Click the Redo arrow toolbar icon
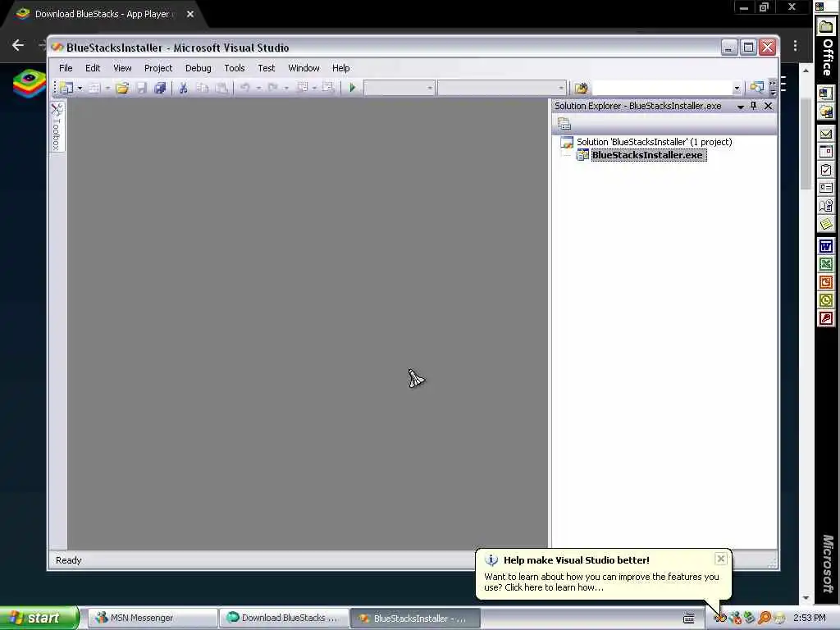The width and height of the screenshot is (840, 630). [x=273, y=88]
